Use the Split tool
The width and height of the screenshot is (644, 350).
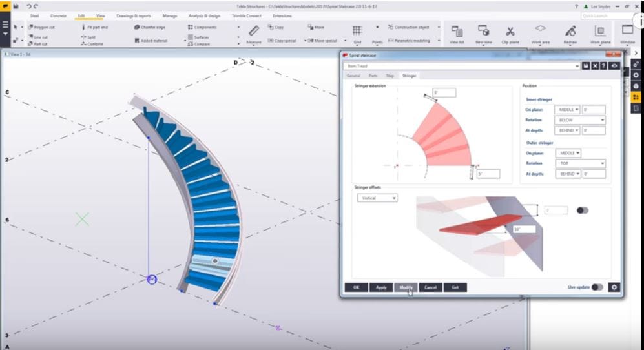88,37
